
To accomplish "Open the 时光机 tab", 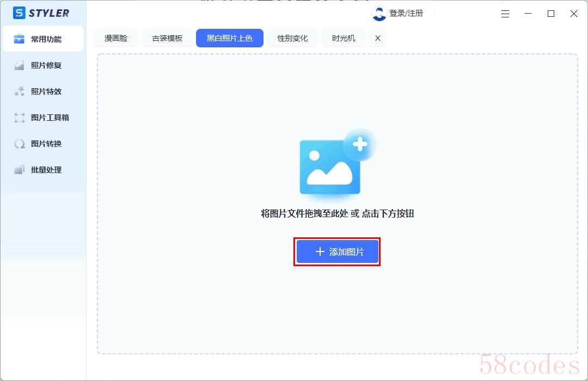I will tap(344, 38).
